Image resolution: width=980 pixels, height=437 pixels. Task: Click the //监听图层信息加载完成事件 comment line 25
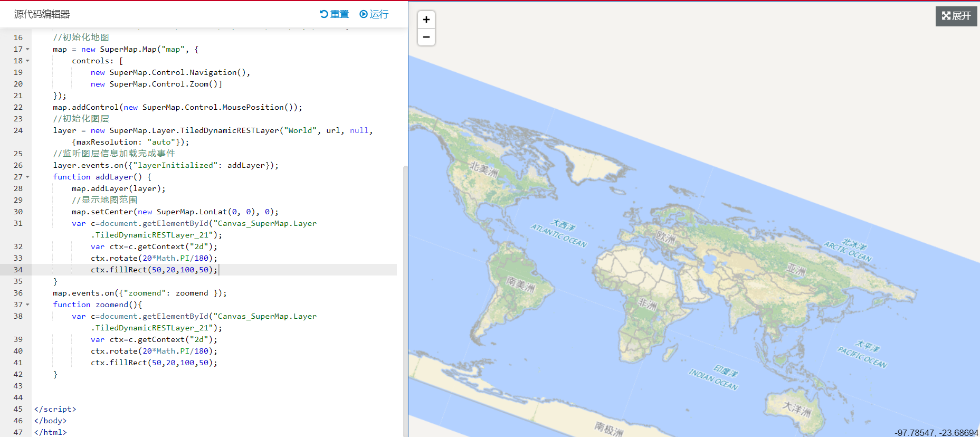coord(114,154)
